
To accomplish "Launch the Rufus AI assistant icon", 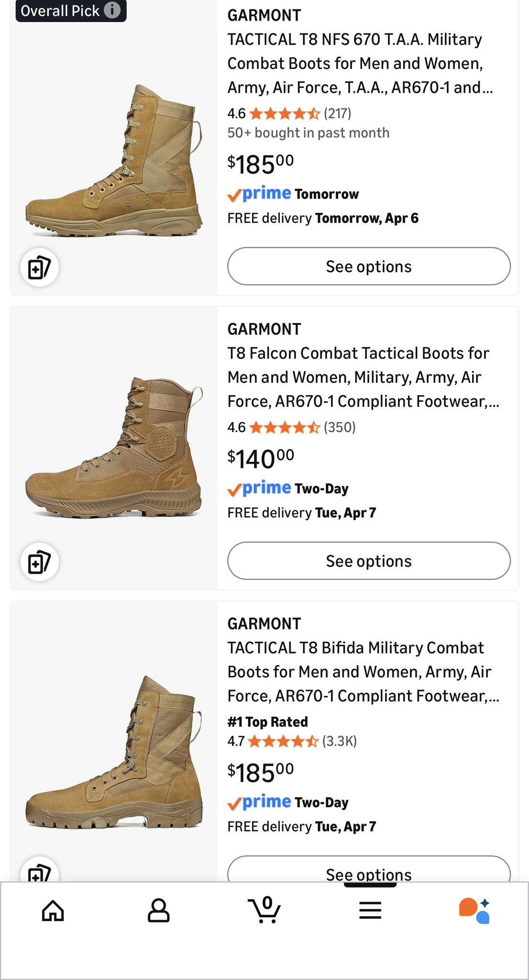I will (474, 910).
